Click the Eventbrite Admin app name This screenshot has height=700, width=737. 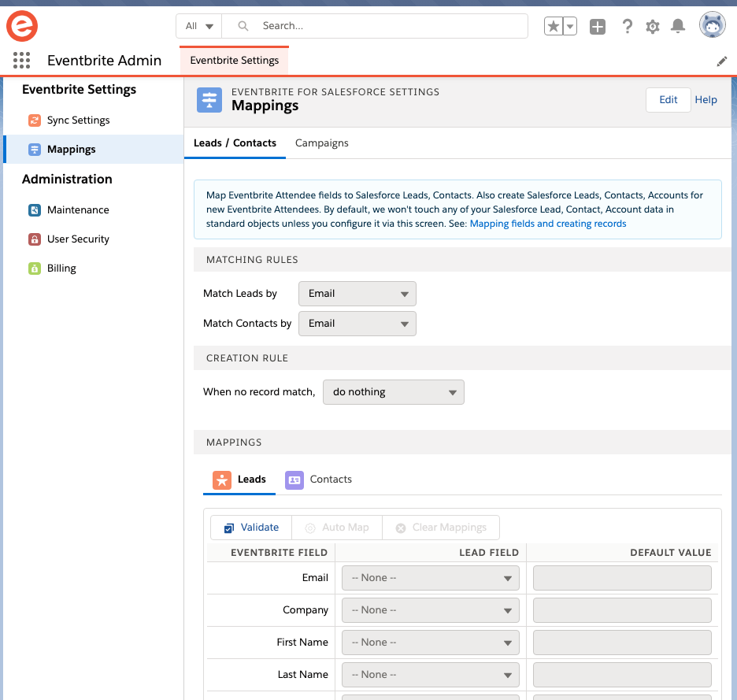[105, 61]
